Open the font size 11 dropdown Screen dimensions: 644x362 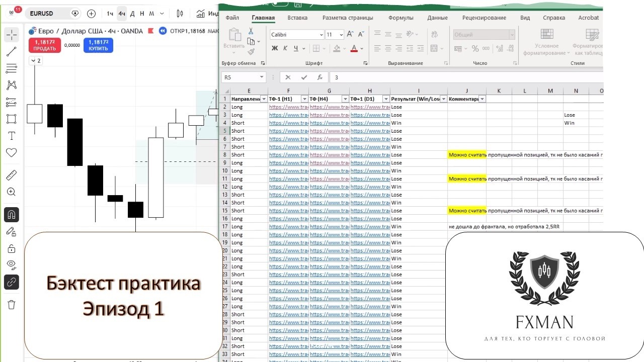341,35
